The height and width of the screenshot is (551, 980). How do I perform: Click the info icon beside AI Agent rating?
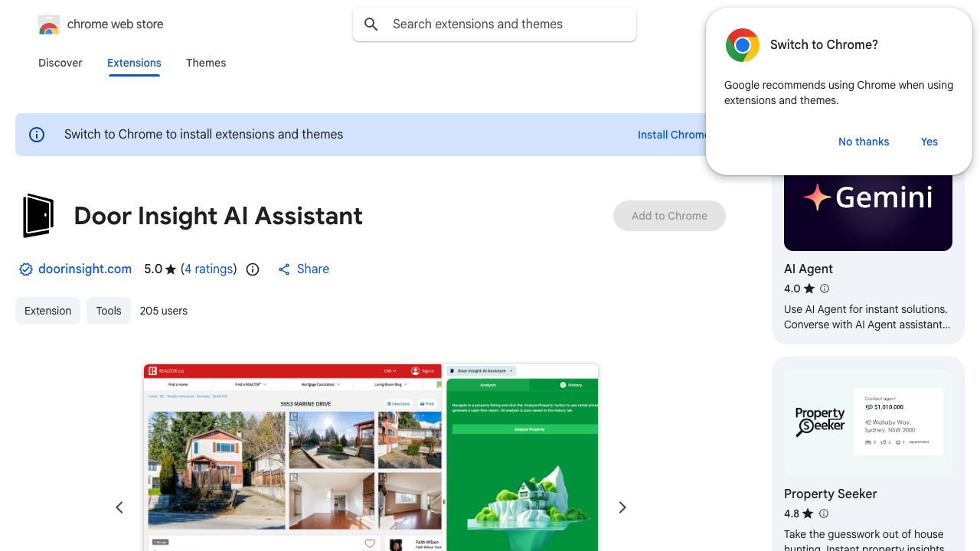(825, 289)
